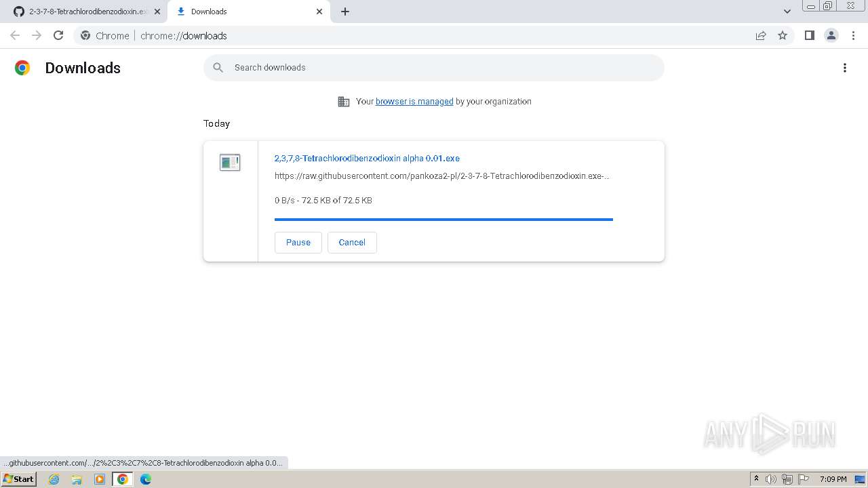Click the Chrome site info icon
868x488 pixels.
[x=85, y=35]
